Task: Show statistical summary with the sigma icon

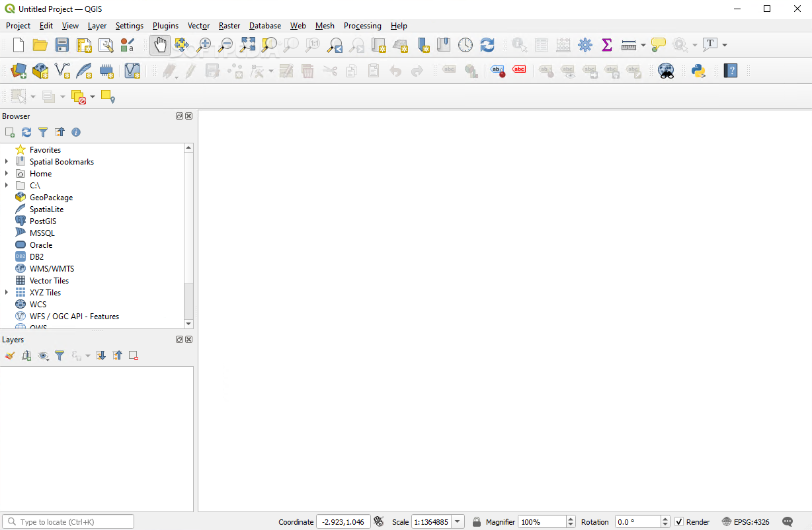Action: point(606,45)
